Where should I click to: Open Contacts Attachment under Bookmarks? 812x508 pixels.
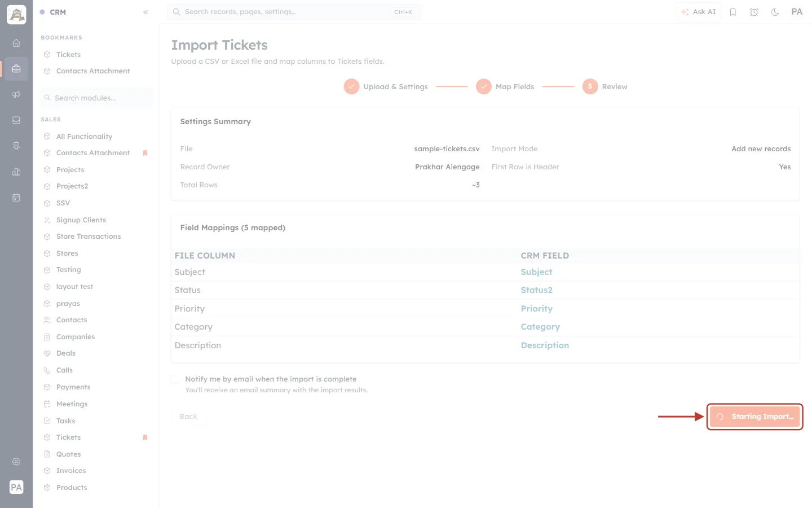(x=93, y=71)
